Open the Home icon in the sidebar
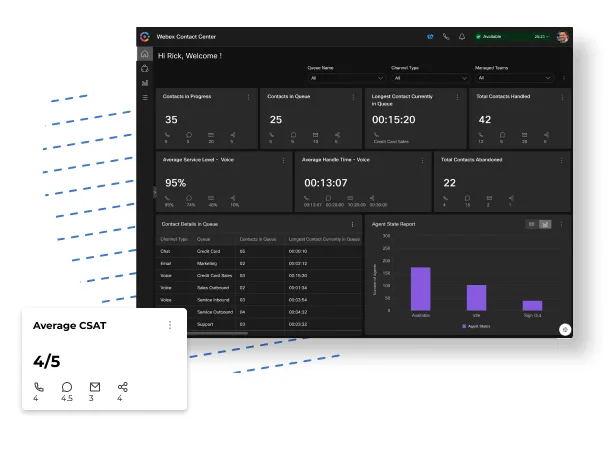Viewport: 608px width, 450px height. (x=145, y=54)
